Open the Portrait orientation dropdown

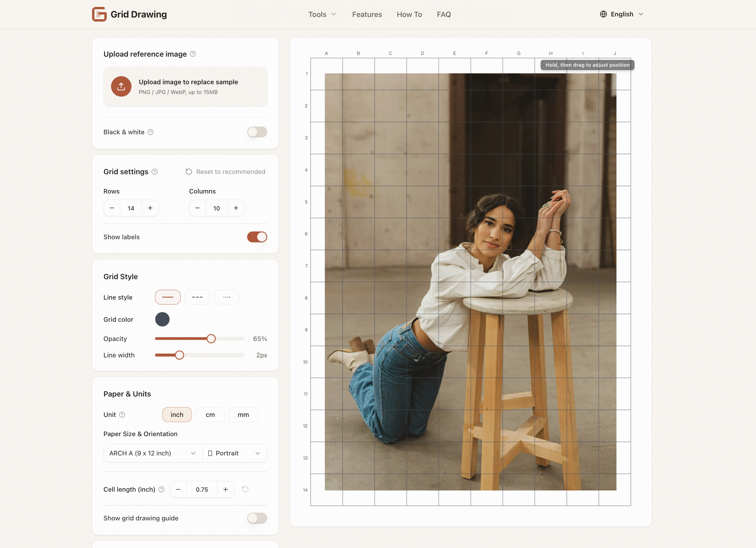click(234, 453)
